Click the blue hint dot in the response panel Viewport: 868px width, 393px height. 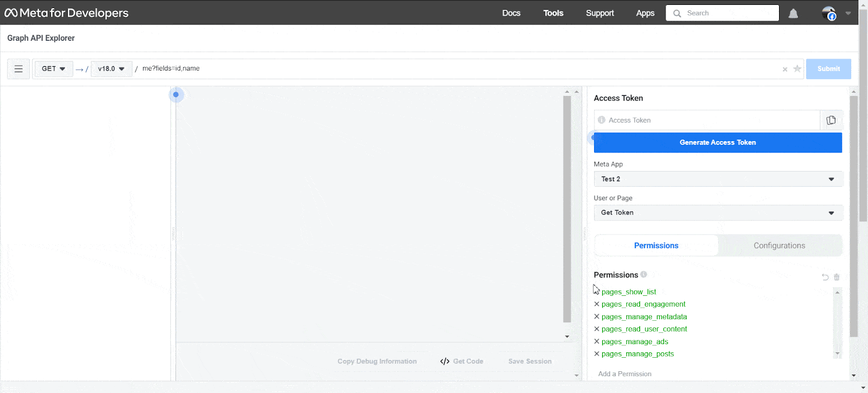[x=176, y=94]
